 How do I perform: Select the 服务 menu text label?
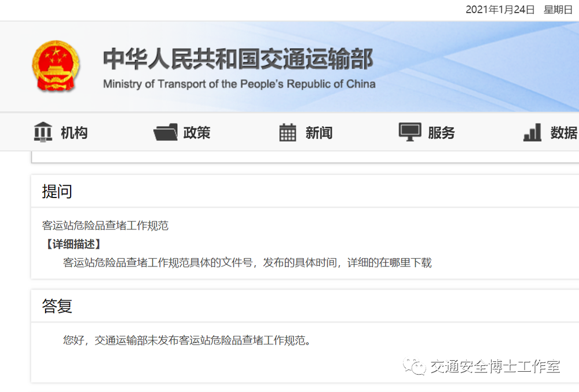[441, 133]
